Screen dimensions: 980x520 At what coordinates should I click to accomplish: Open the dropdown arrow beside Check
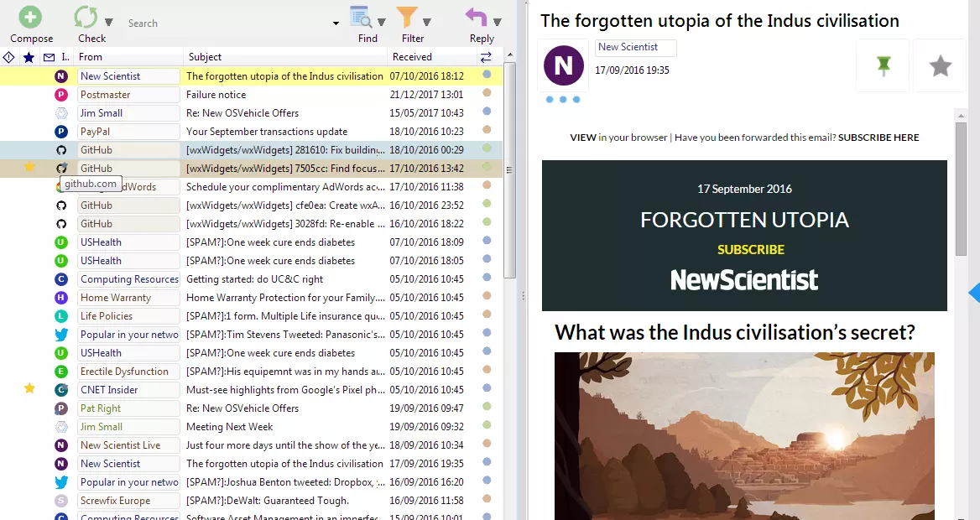pyautogui.click(x=109, y=22)
